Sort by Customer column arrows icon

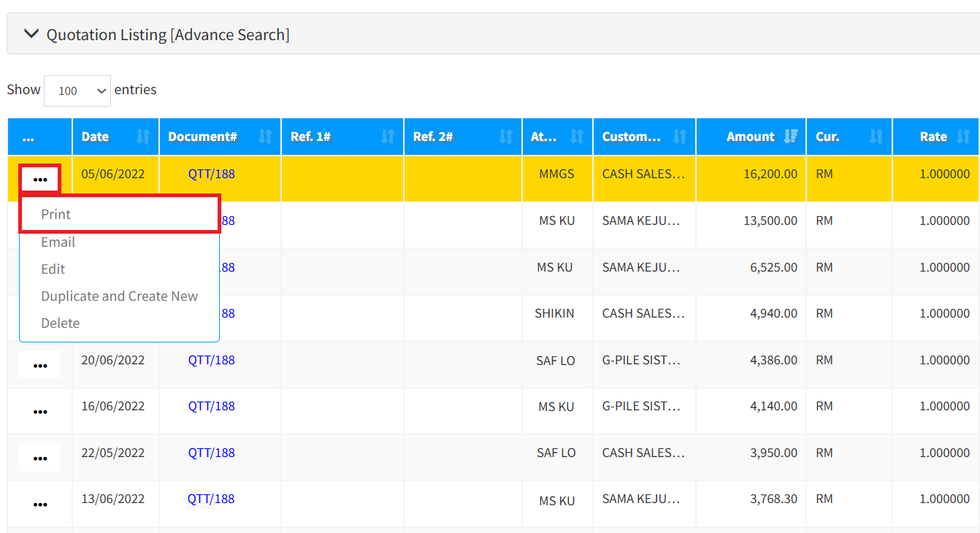click(680, 137)
